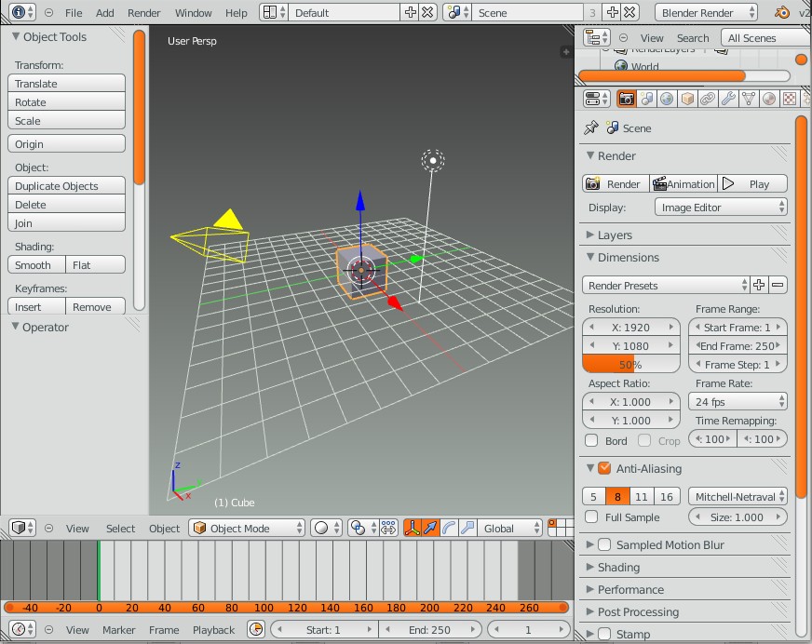Open the Render menu

(x=143, y=12)
